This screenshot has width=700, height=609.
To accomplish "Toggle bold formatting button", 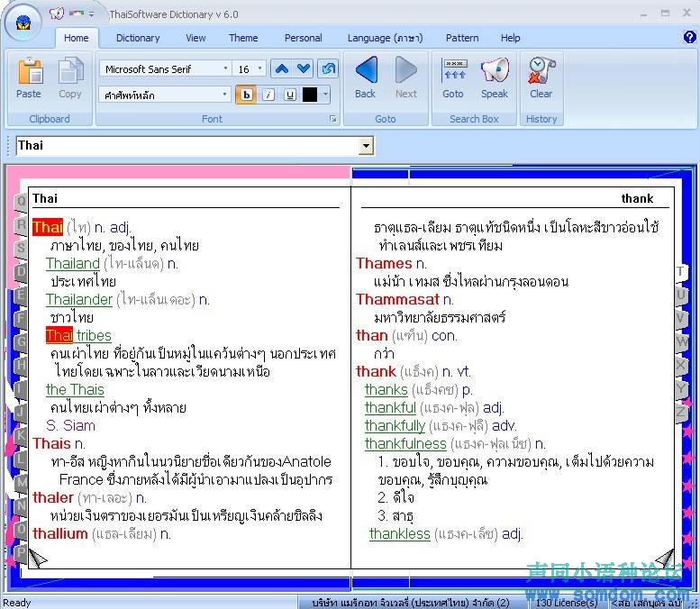I will coord(246,95).
